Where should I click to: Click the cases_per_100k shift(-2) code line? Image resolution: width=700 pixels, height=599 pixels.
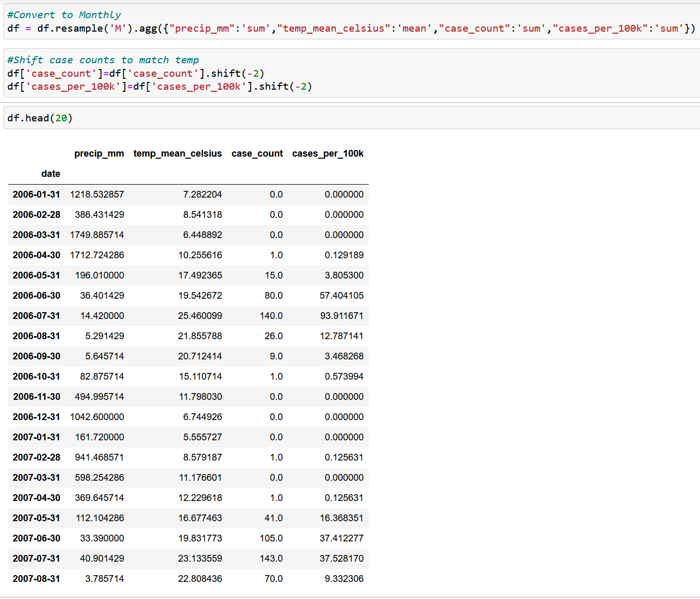(x=160, y=87)
